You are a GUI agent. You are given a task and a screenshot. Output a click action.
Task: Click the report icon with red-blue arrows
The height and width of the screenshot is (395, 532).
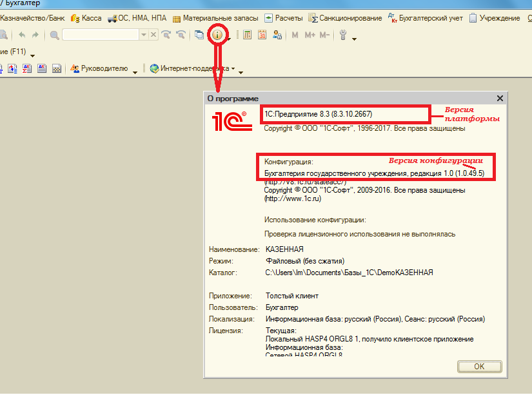(x=12, y=68)
